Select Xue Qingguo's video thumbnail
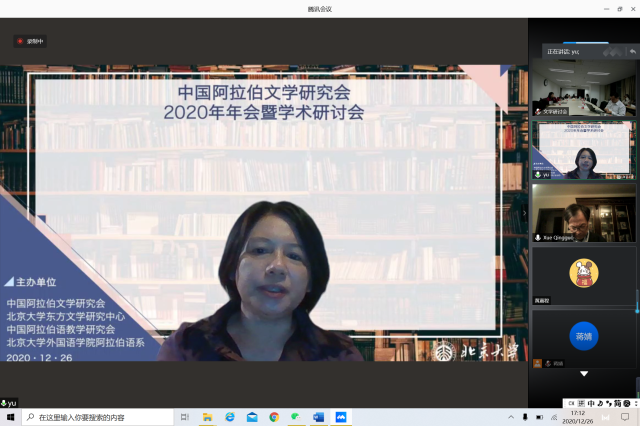This screenshot has height=426, width=640. [584, 210]
